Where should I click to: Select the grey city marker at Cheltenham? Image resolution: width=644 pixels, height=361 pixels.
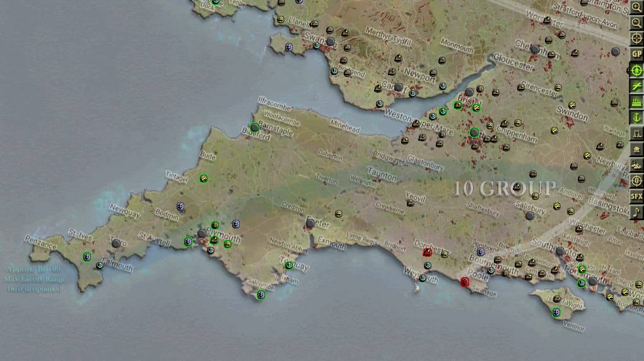pos(534,49)
